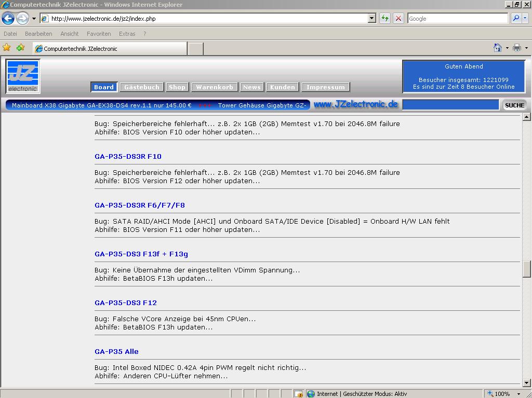
Task: Open the Favorites Center star icon
Action: point(7,48)
